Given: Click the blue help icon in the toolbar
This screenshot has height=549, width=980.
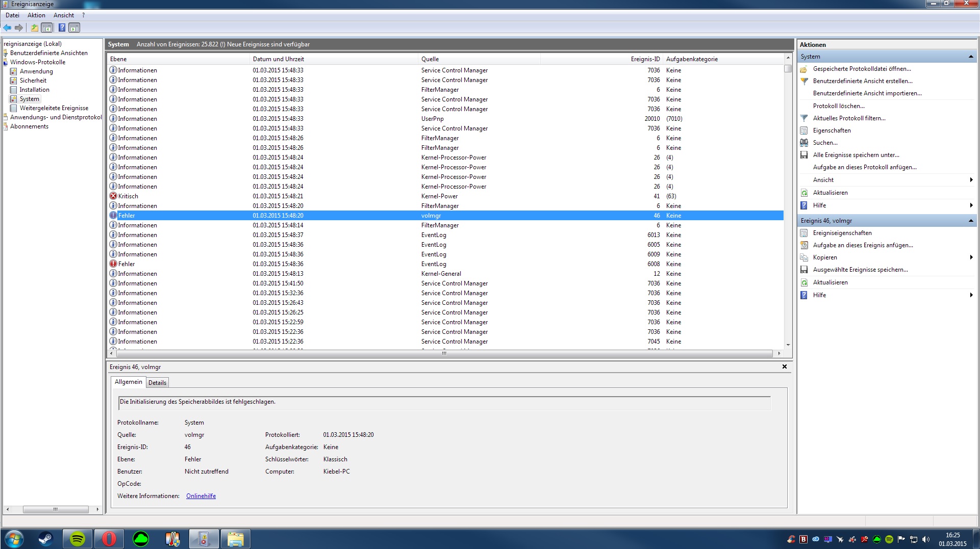Looking at the screenshot, I should click(62, 28).
